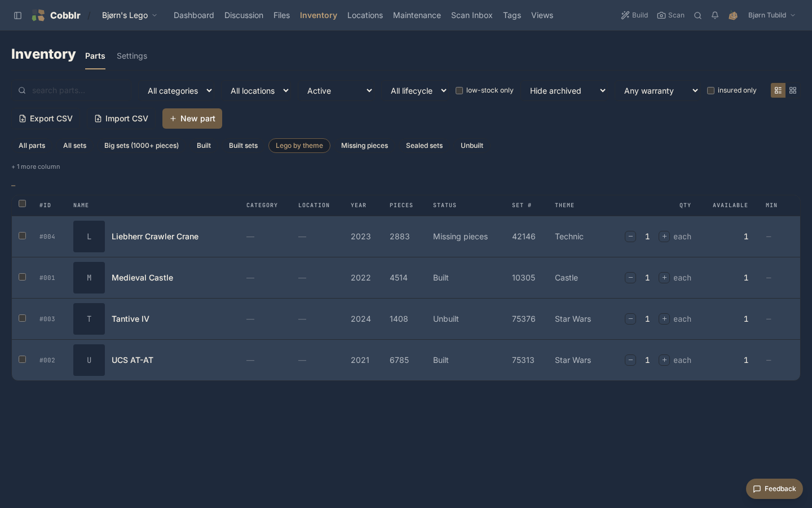Select the UCS AT-AT row checkbox
Viewport: 812px width, 508px height.
pos(23,359)
